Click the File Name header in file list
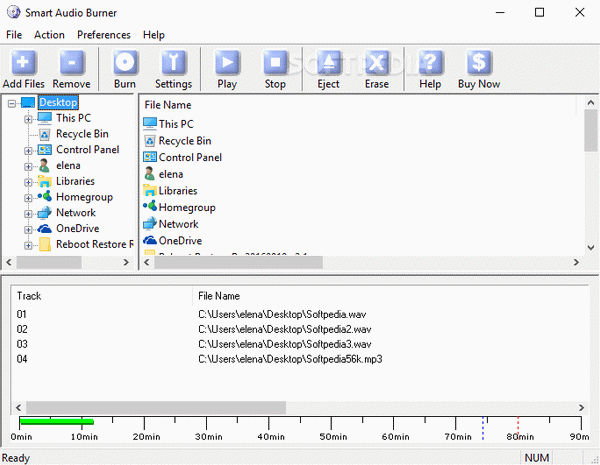Viewport: 600px width, 465px height. [x=168, y=105]
